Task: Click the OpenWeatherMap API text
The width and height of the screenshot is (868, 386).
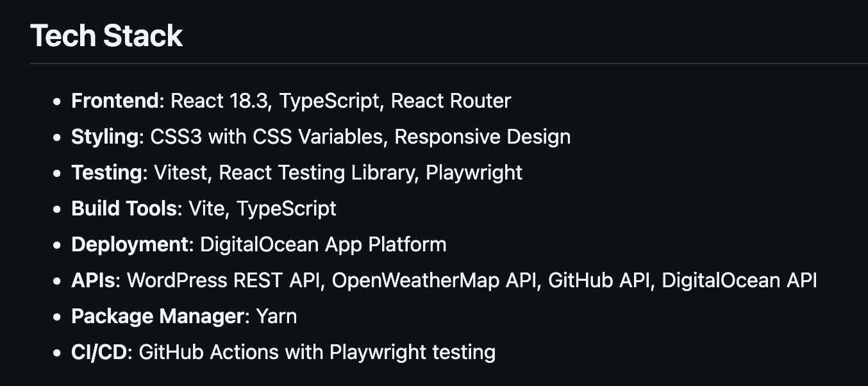Action: tap(433, 280)
